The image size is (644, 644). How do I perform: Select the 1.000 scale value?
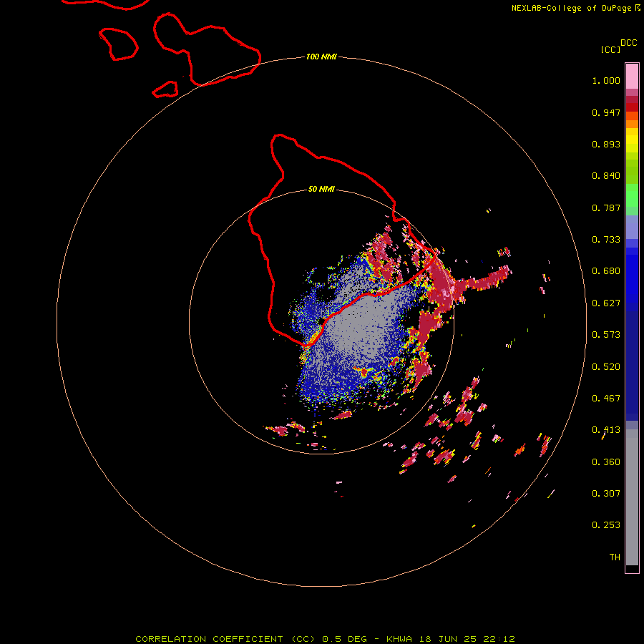pos(606,81)
